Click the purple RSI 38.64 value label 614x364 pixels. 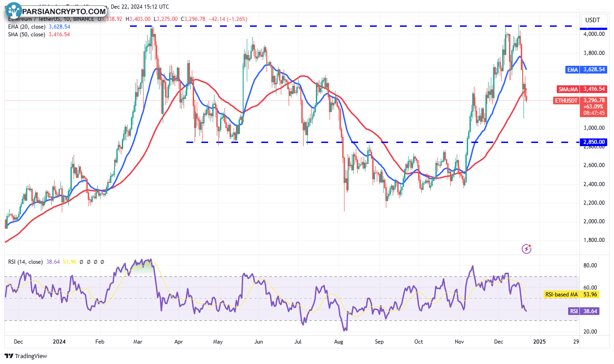584,311
